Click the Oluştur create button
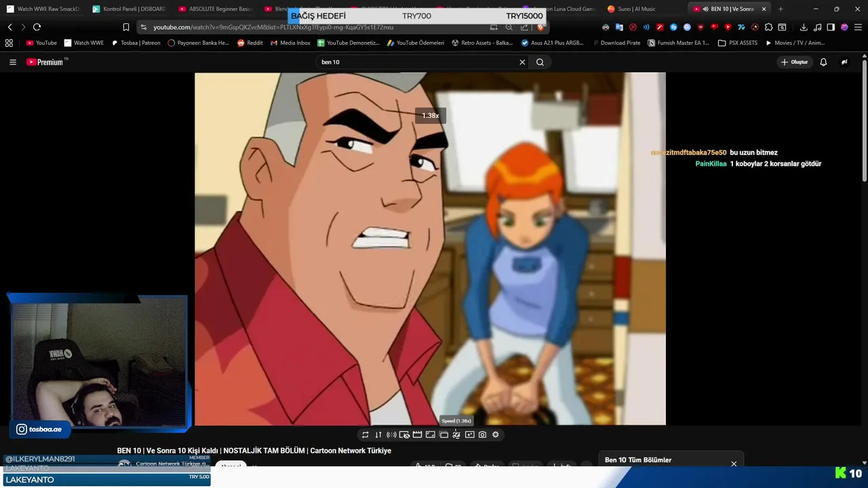This screenshot has height=488, width=868. (795, 62)
